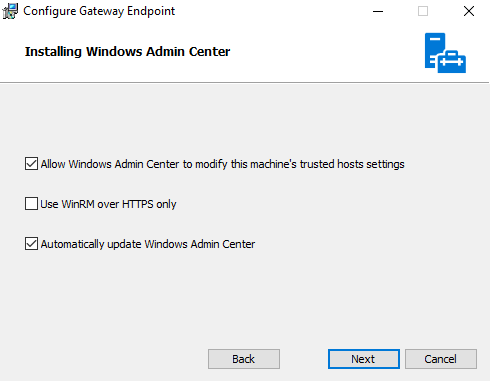
Task: Disable Automatically update Windows Admin Center checkbox
Action: pyautogui.click(x=31, y=244)
